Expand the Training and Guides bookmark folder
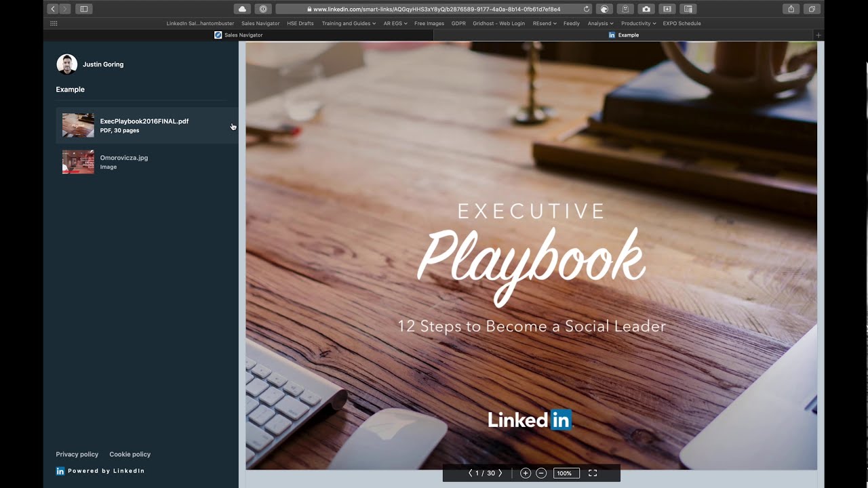The height and width of the screenshot is (488, 868). coord(349,23)
